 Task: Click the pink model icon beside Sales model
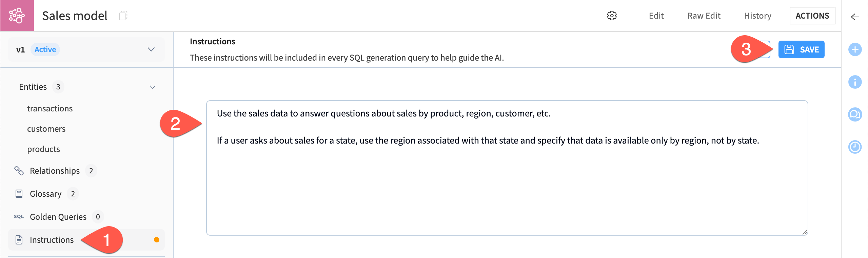coord(17,16)
